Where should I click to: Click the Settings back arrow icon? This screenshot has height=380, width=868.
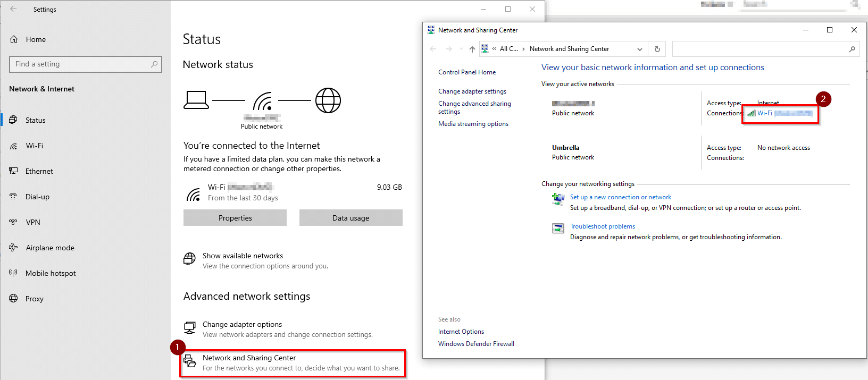(x=13, y=9)
